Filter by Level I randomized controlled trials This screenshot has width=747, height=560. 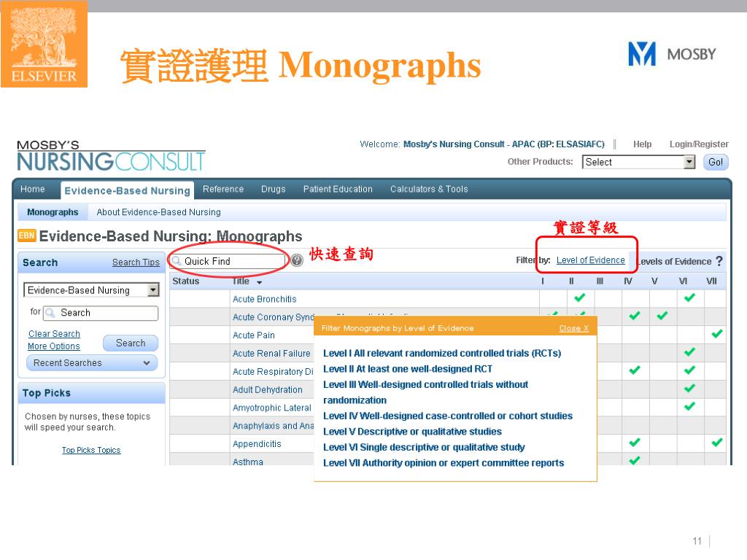click(441, 353)
